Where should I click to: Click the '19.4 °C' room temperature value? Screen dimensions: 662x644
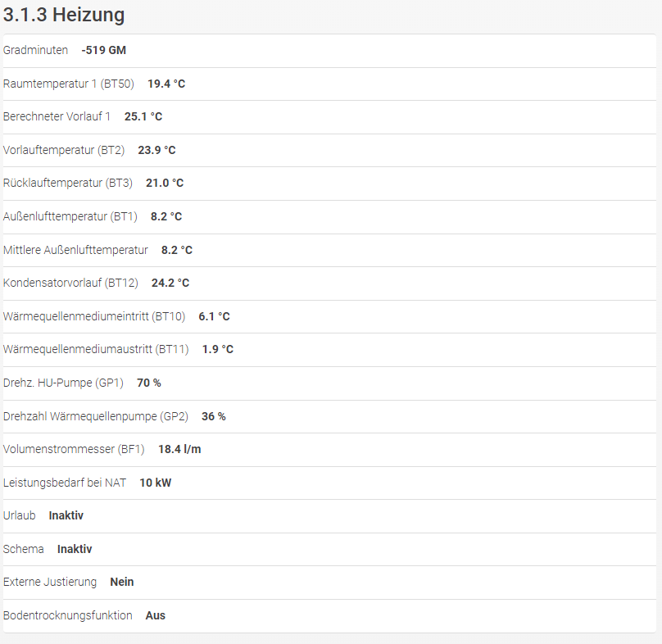(x=166, y=84)
